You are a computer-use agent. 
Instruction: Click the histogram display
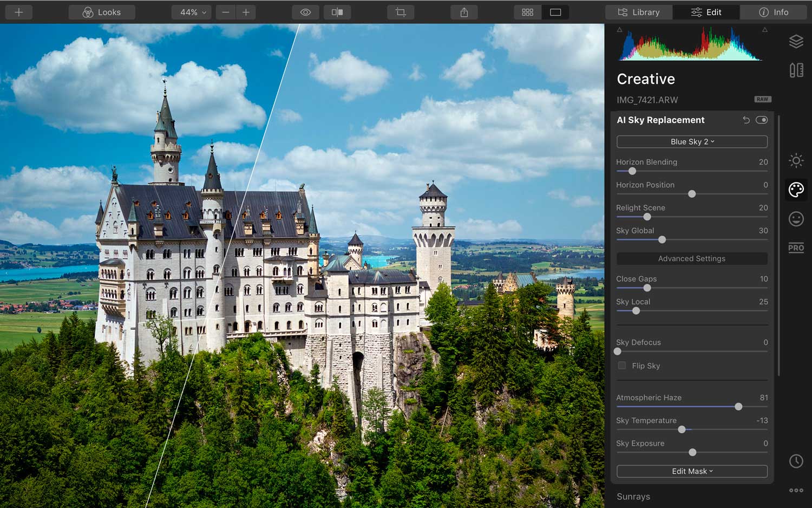point(691,43)
